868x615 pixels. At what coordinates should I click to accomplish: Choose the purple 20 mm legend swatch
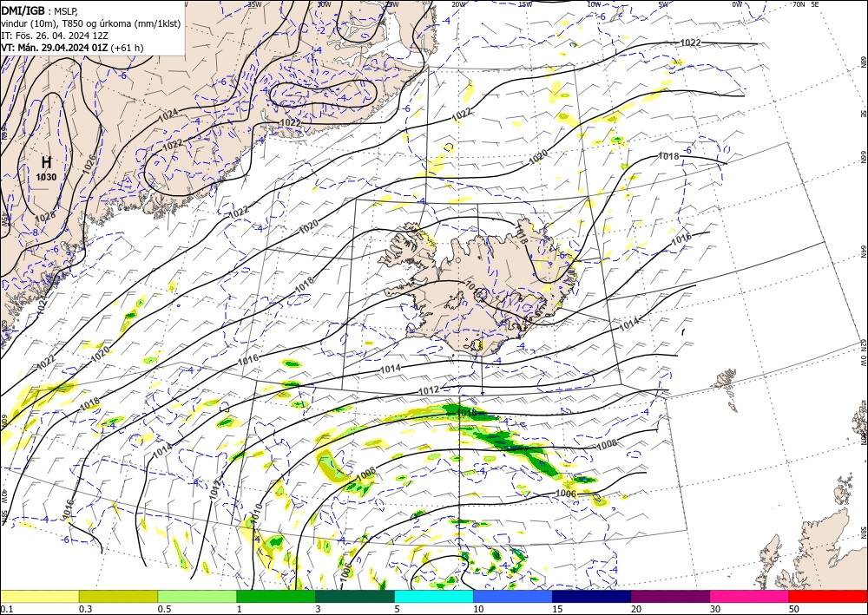670,596
